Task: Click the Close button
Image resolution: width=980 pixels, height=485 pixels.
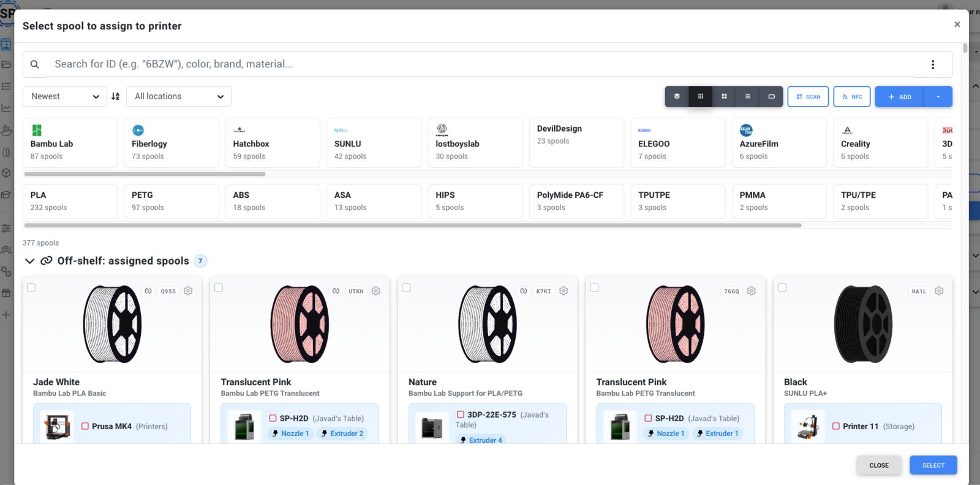Action: tap(879, 465)
